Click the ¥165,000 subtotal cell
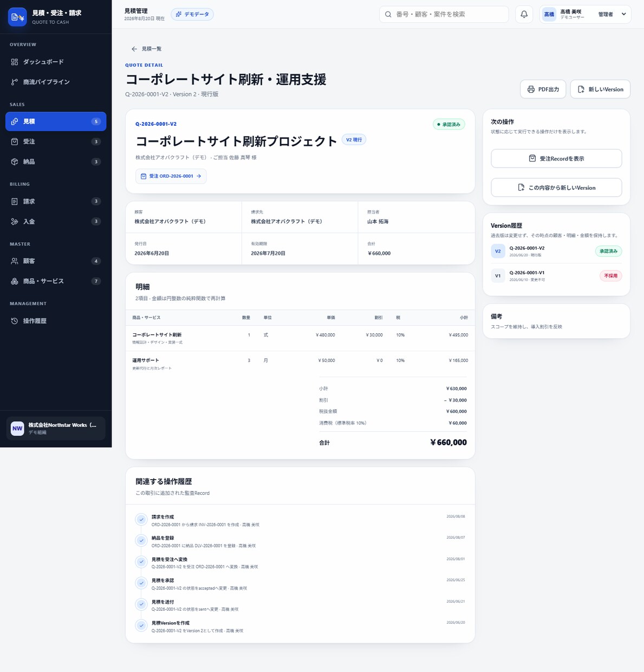Viewport: 644px width, 672px height. (x=458, y=360)
